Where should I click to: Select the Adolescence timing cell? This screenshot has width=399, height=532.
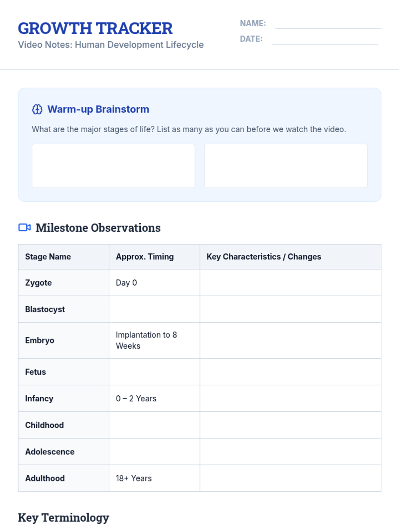coord(154,452)
